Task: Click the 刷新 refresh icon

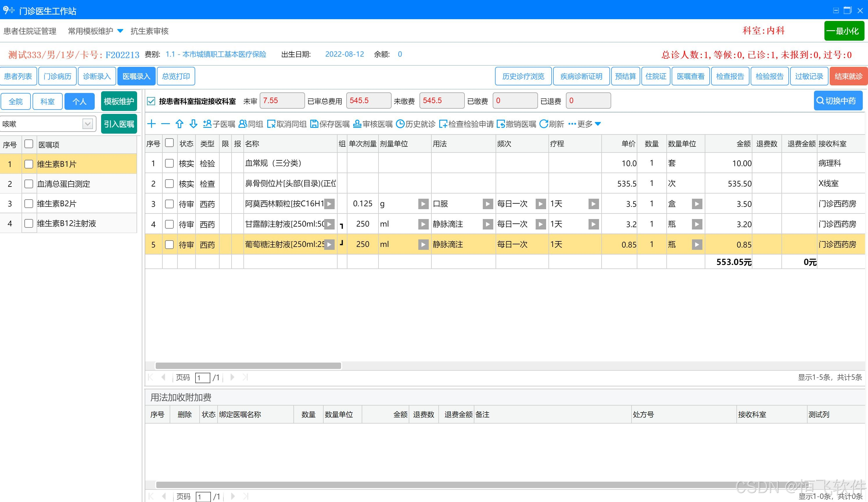Action: (544, 124)
